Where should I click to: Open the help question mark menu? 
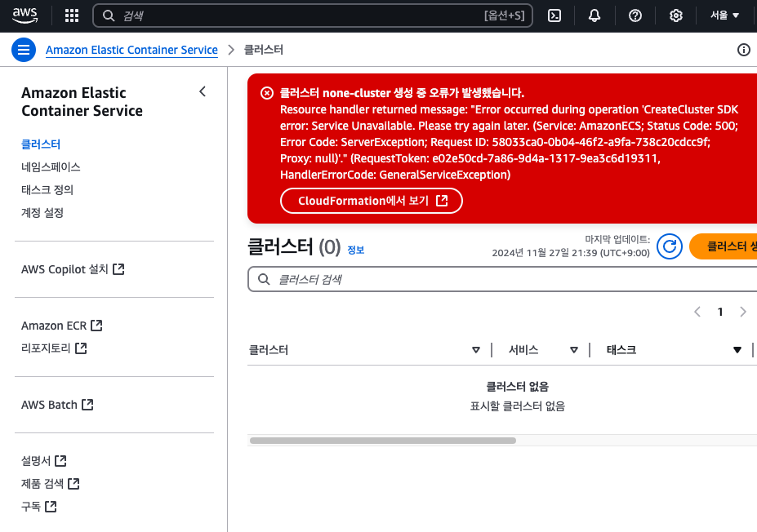pos(635,16)
